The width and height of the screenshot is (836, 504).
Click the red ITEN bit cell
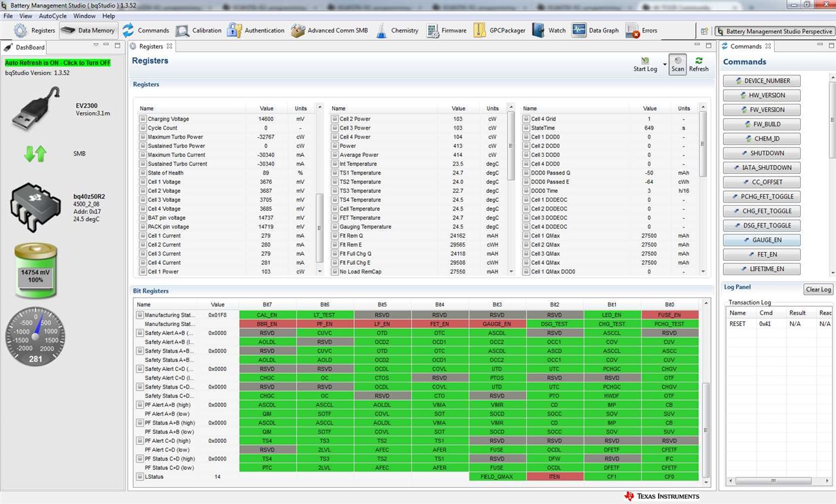pos(555,477)
